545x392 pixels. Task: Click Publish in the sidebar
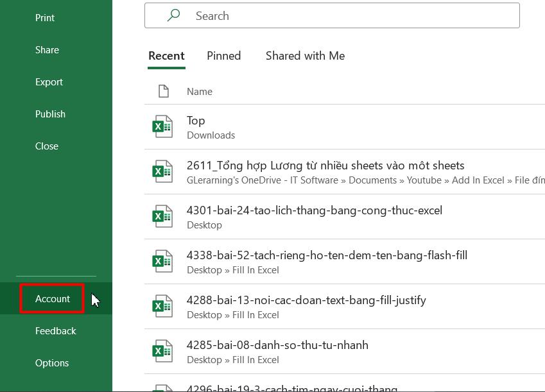point(50,114)
